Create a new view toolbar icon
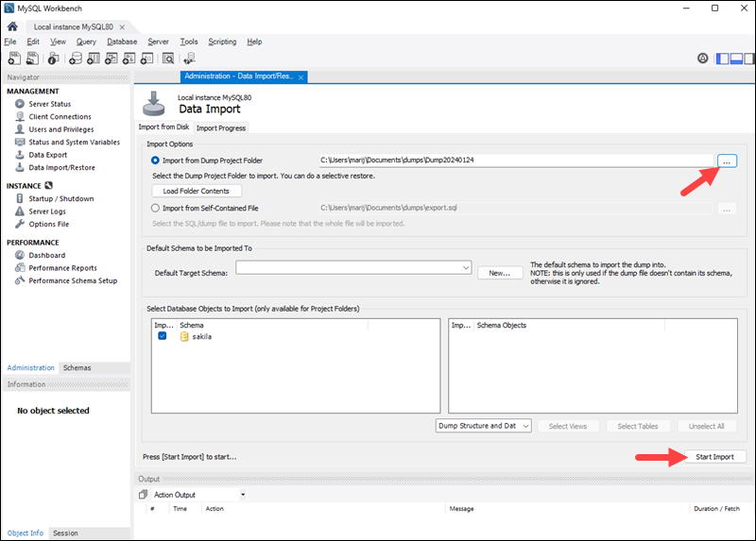Screen dimensions: 756x541 tap(111, 59)
